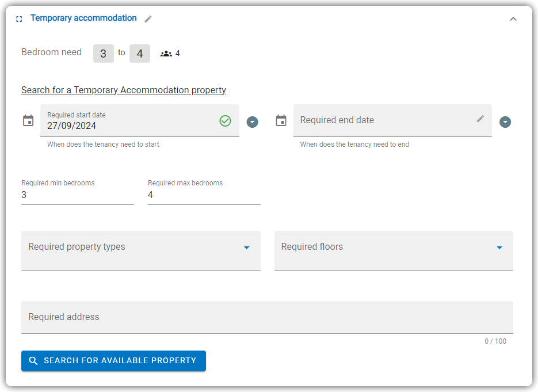This screenshot has width=538, height=392.
Task: Collapse the Temporary accommodation panel with chevron
Action: tap(513, 19)
